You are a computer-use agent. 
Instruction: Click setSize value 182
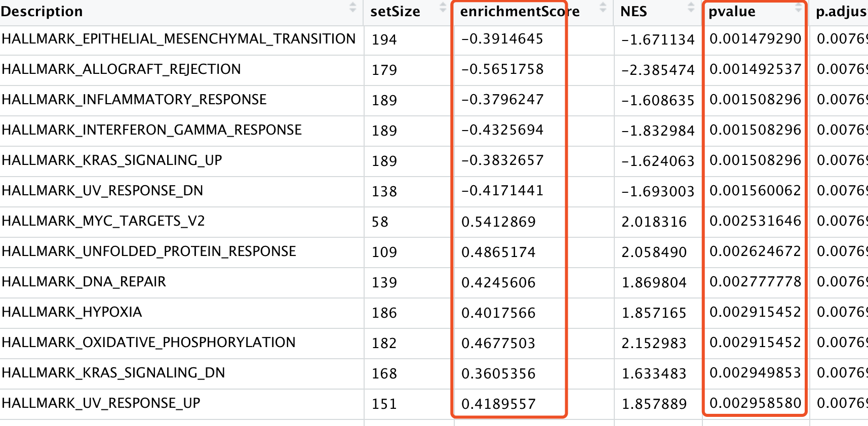[384, 343]
